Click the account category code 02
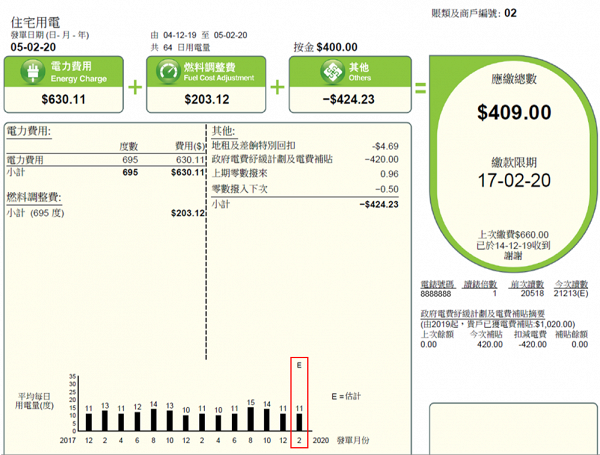Viewport: 600px width, 455px height. (x=510, y=13)
